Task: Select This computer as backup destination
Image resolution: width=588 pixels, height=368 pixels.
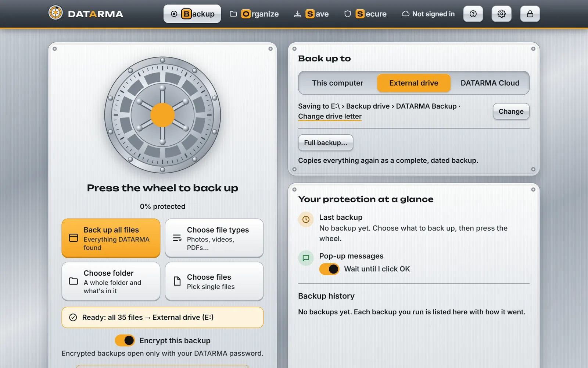Action: pyautogui.click(x=338, y=83)
